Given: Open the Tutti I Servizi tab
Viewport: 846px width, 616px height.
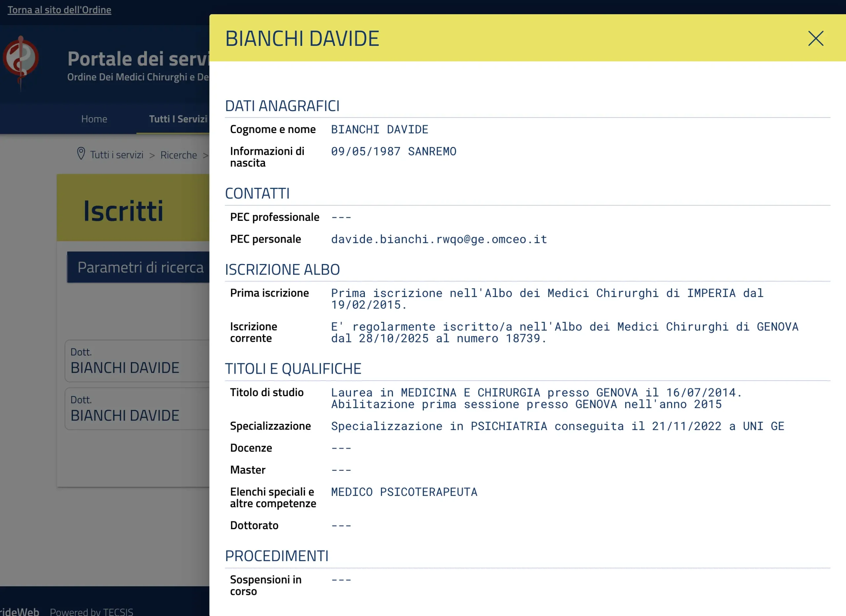Looking at the screenshot, I should (x=178, y=119).
